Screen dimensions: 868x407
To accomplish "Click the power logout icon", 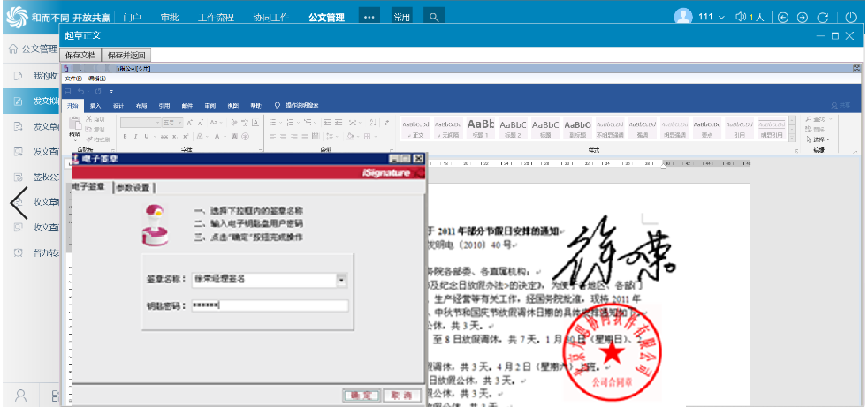I will pyautogui.click(x=851, y=17).
